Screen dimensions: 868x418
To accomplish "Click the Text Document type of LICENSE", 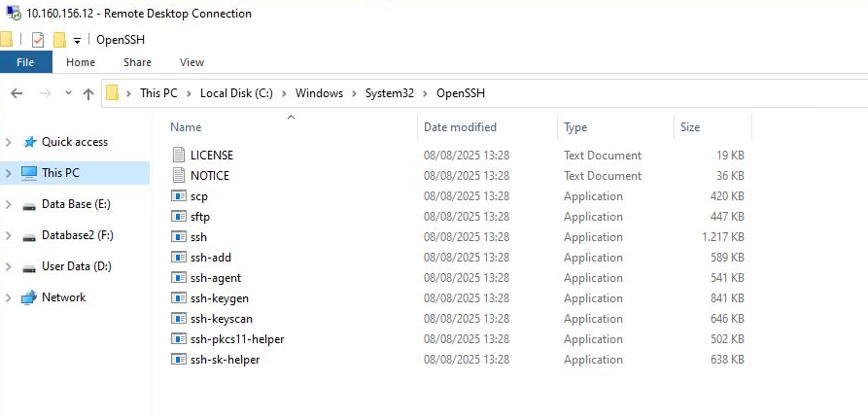I will (x=603, y=155).
